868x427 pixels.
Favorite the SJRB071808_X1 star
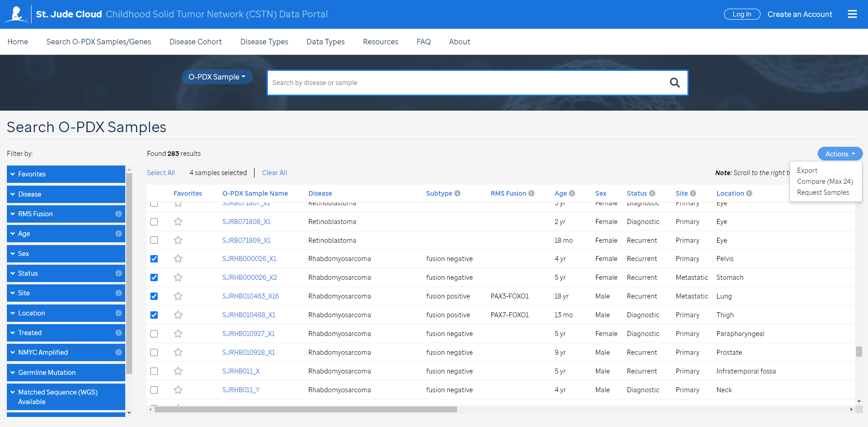[178, 222]
